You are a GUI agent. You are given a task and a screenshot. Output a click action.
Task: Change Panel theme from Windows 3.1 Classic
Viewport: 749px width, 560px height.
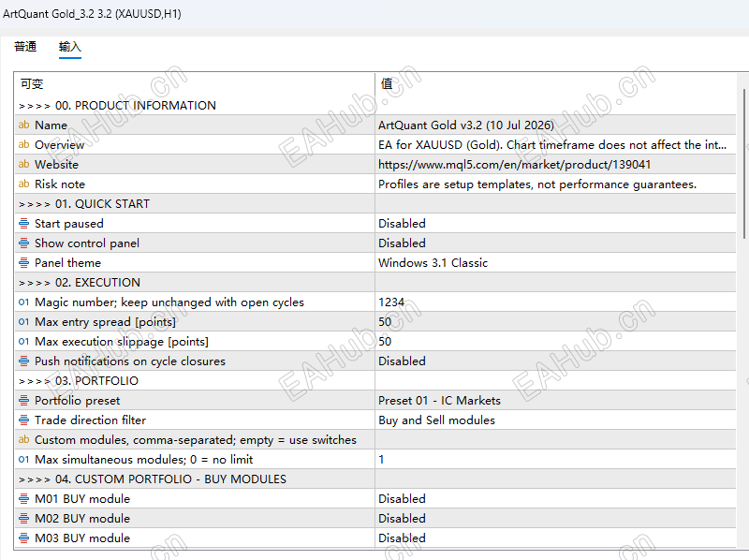555,262
